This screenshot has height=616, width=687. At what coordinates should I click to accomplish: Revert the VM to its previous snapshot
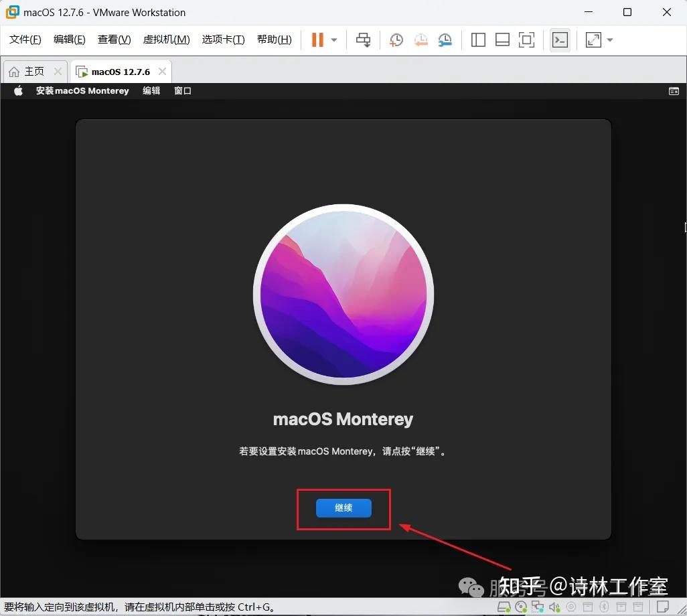421,40
